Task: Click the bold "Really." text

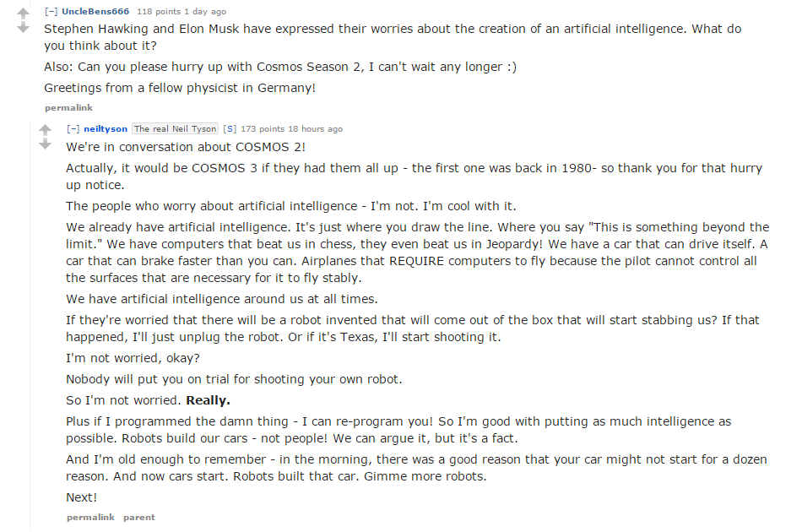Action: 208,400
